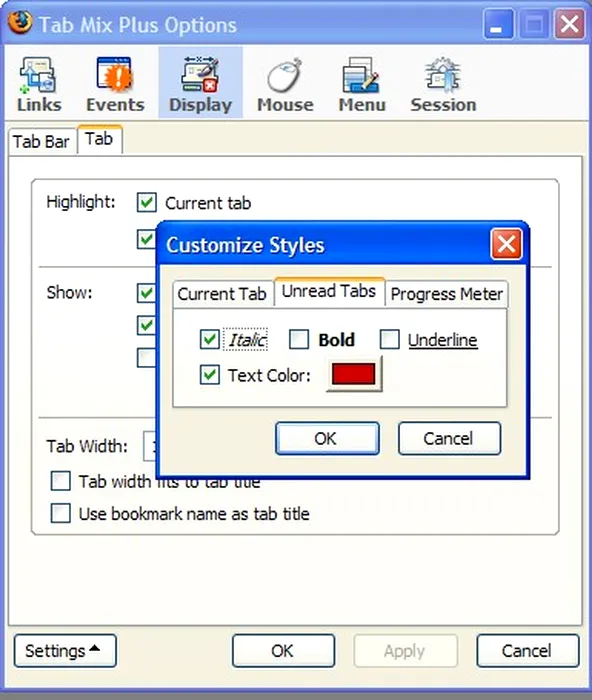Screen dimensions: 592x700
Task: Open the Events options category
Action: (115, 84)
